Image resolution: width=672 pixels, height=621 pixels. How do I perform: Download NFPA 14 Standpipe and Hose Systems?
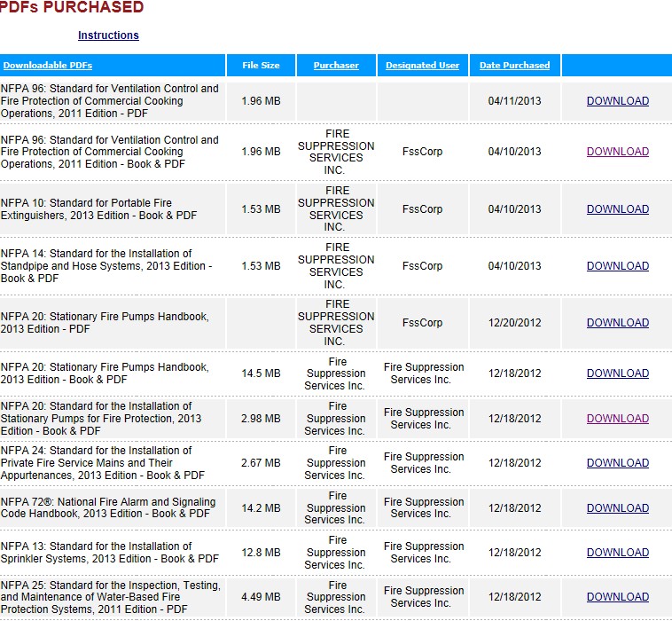618,266
